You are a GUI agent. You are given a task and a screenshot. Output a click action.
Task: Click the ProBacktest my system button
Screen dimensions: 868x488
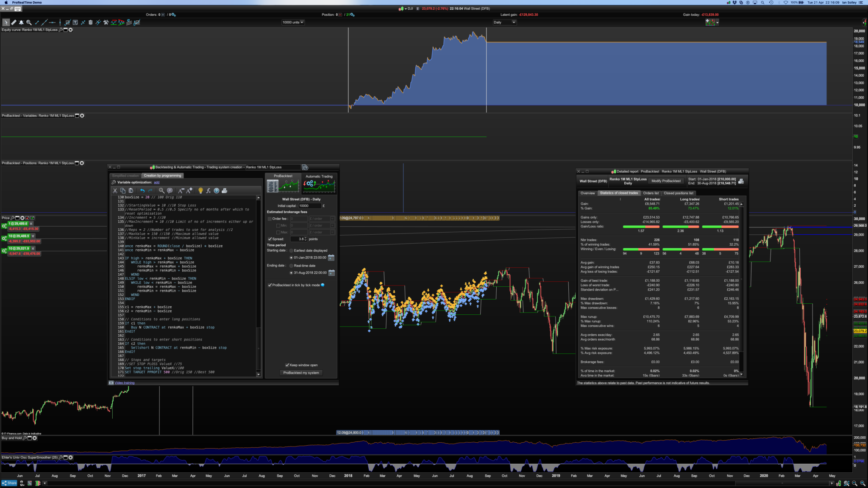coord(301,373)
